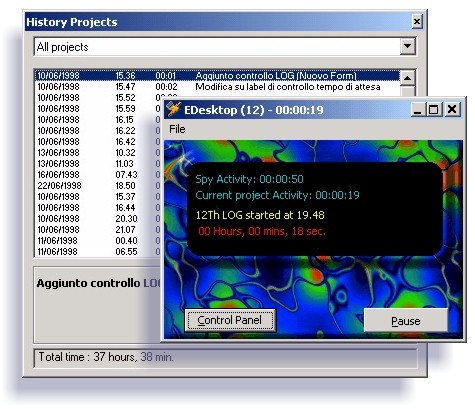Maximize the EDesktop window
Image resolution: width=475 pixels, height=409 pixels.
[433, 109]
